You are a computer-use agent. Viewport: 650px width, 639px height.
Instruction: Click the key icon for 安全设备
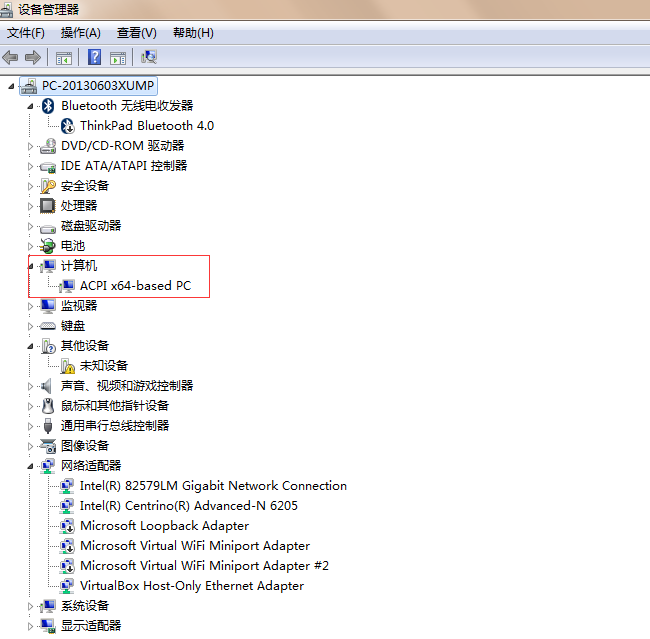[48, 186]
